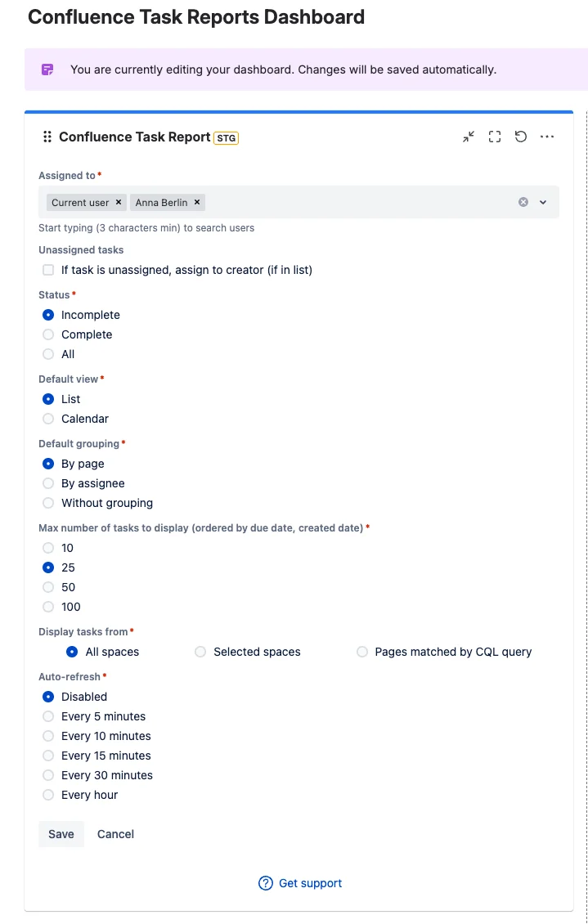Click the gadget drag handle dots icon
Screen dimensions: 588x924
coord(47,137)
